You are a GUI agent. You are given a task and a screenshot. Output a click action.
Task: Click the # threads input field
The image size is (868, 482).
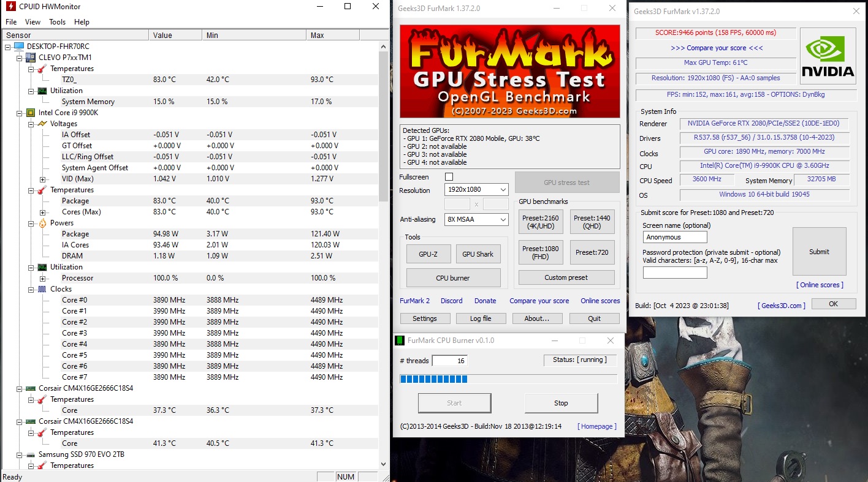click(x=451, y=361)
